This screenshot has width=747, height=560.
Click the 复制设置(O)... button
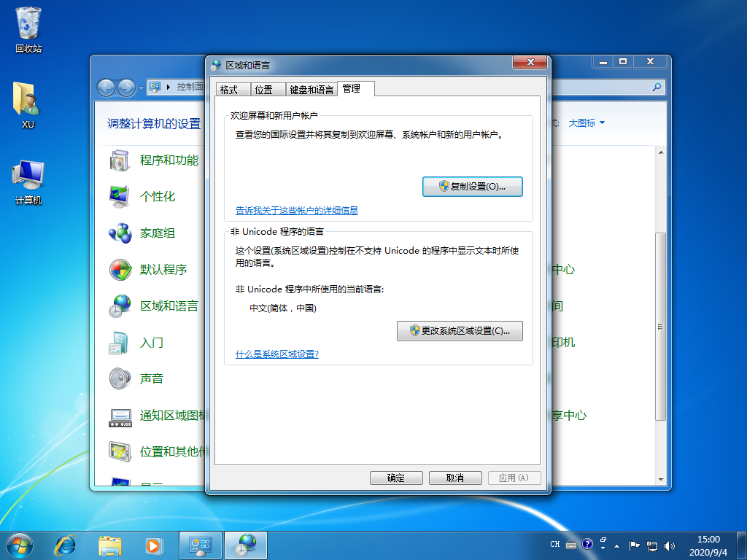(473, 187)
